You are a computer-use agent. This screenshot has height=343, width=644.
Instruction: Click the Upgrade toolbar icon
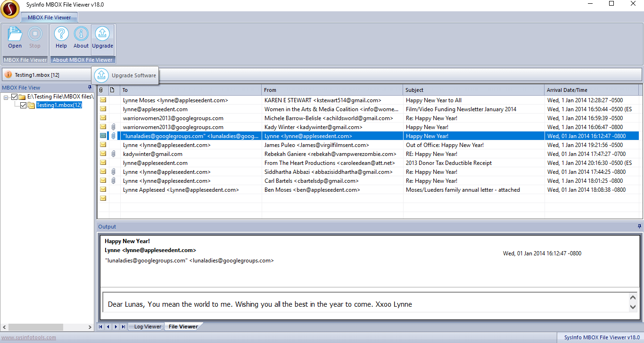tap(102, 34)
